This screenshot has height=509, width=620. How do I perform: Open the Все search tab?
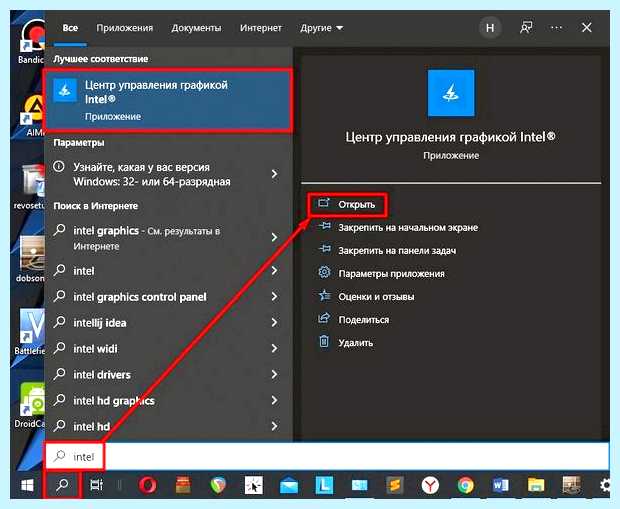(x=70, y=28)
